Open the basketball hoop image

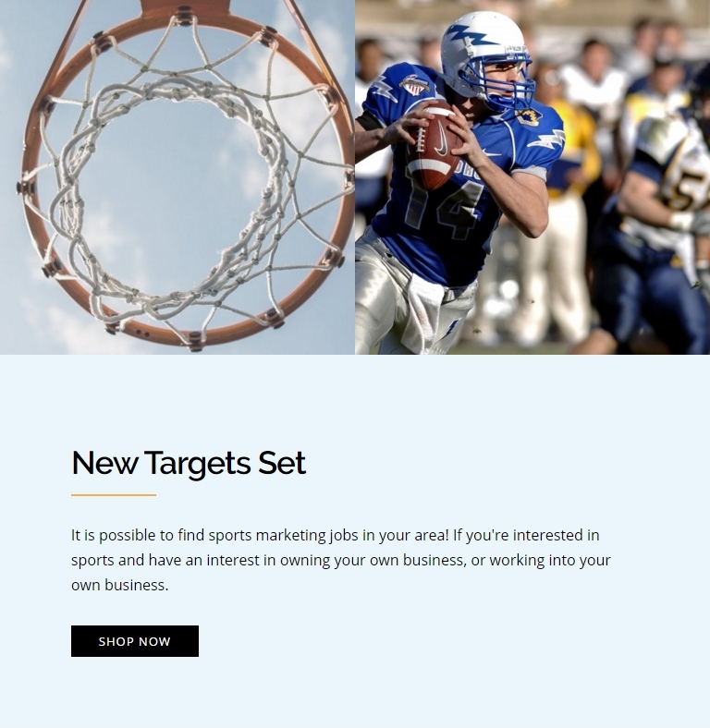[177, 176]
